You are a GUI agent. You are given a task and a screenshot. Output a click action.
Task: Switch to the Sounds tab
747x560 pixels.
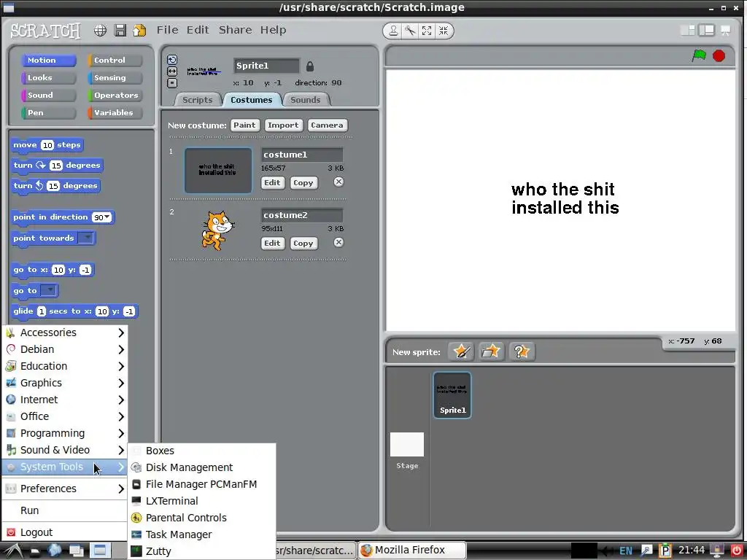[306, 100]
